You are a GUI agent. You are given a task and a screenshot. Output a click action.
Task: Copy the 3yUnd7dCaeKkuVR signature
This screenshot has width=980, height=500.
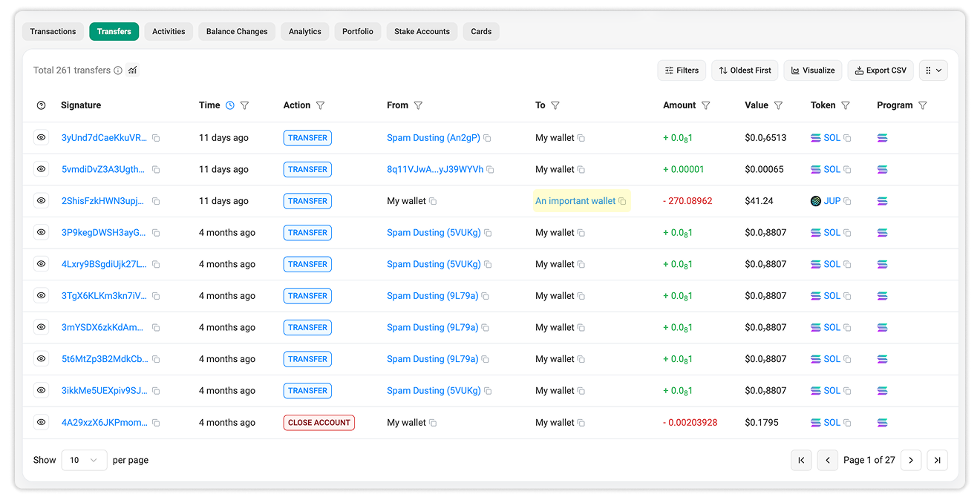click(156, 138)
